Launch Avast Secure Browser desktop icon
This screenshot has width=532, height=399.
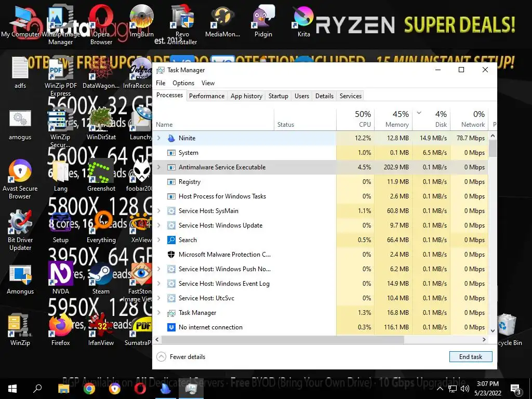coord(20,180)
